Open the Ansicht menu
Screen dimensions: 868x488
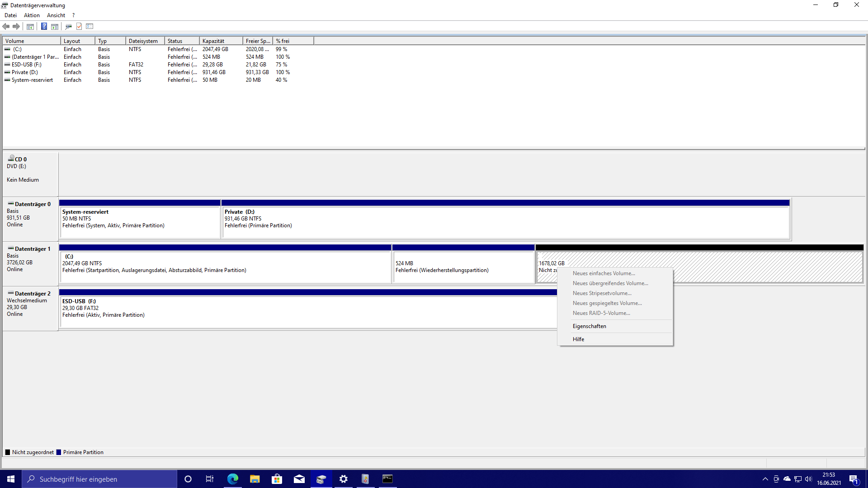(x=56, y=15)
